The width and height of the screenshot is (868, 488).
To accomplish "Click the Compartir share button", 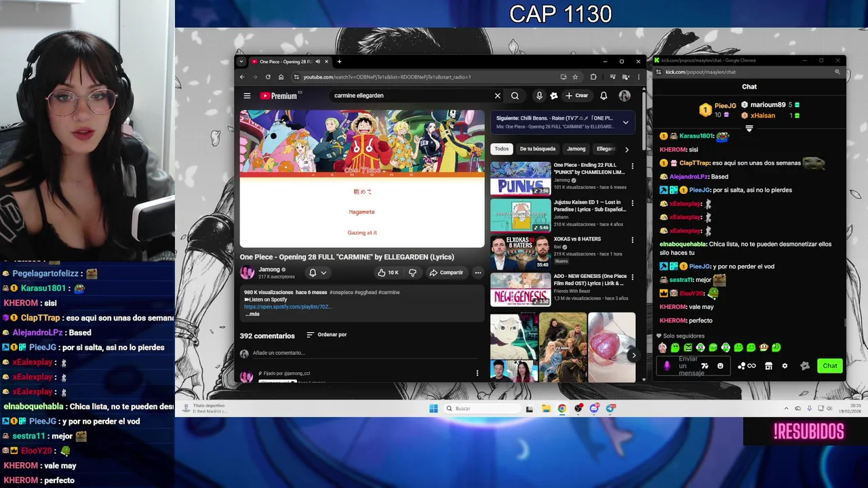I will 446,272.
